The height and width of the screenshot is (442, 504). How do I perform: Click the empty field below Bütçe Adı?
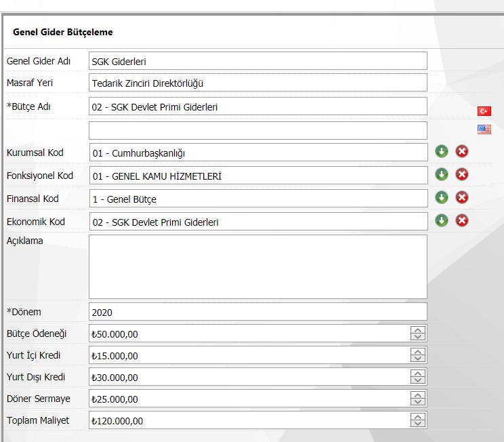click(257, 130)
